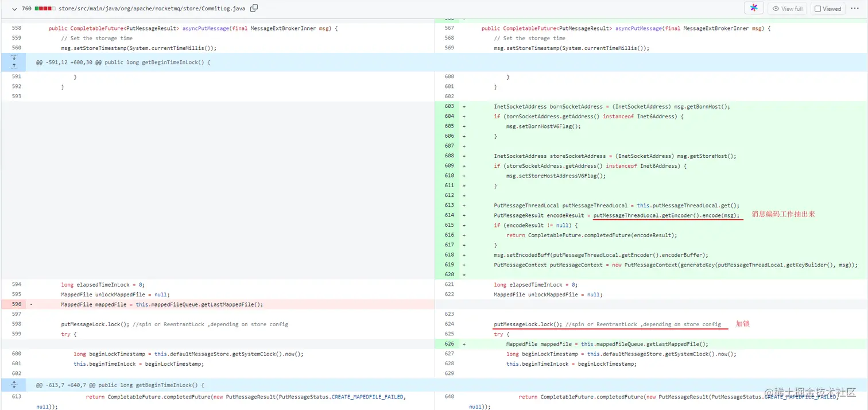Click right line number 567
The height and width of the screenshot is (410, 868).
pos(449,28)
